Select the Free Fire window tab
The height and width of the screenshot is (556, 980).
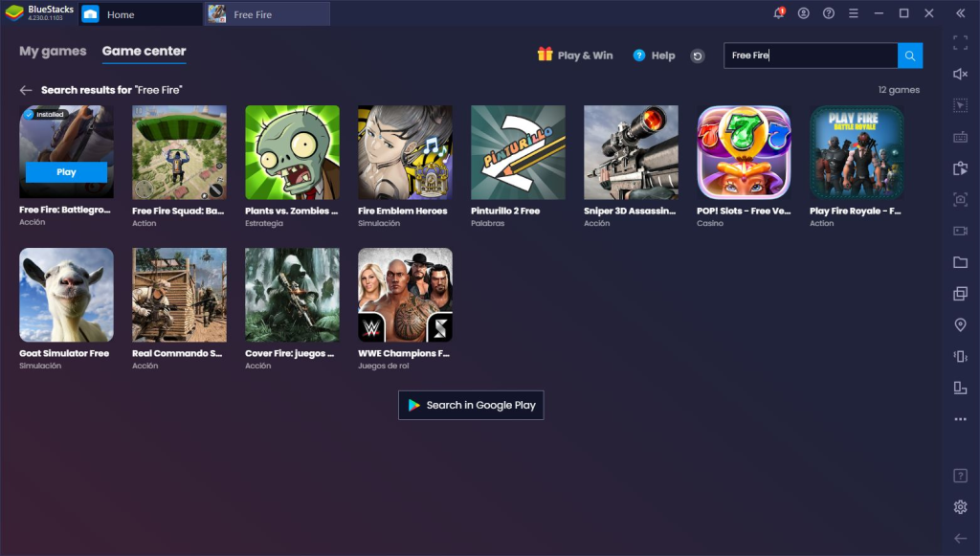(x=266, y=14)
